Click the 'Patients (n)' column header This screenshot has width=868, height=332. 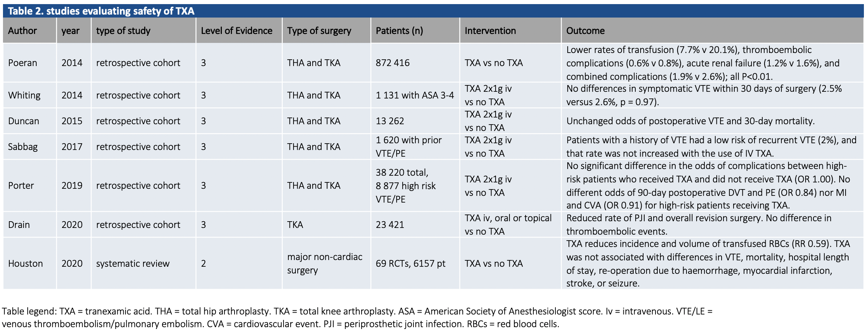click(399, 31)
